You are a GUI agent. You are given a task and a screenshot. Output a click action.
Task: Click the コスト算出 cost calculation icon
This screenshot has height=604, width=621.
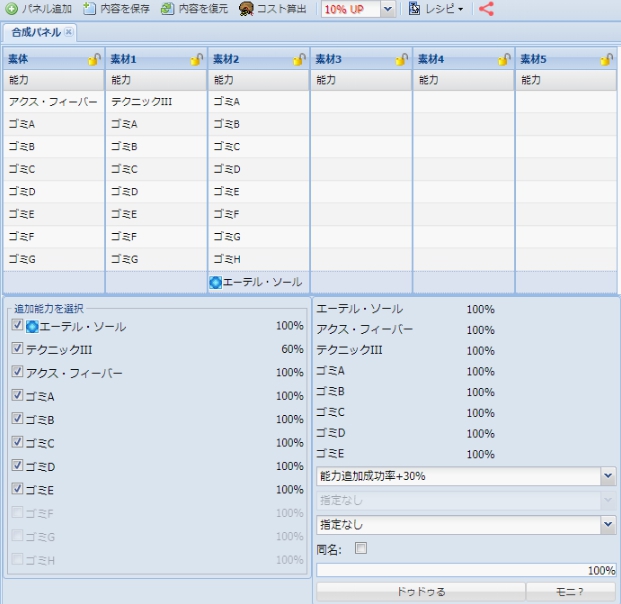pyautogui.click(x=246, y=9)
